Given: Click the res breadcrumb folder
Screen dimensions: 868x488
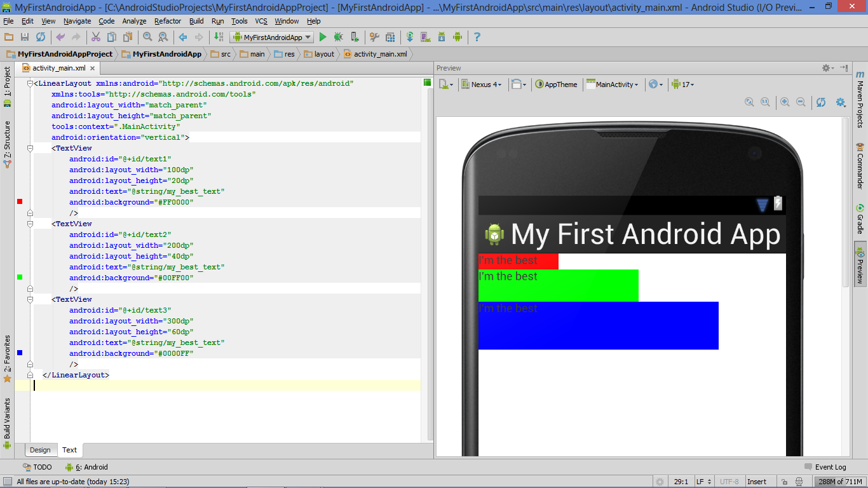Looking at the screenshot, I should [x=285, y=54].
